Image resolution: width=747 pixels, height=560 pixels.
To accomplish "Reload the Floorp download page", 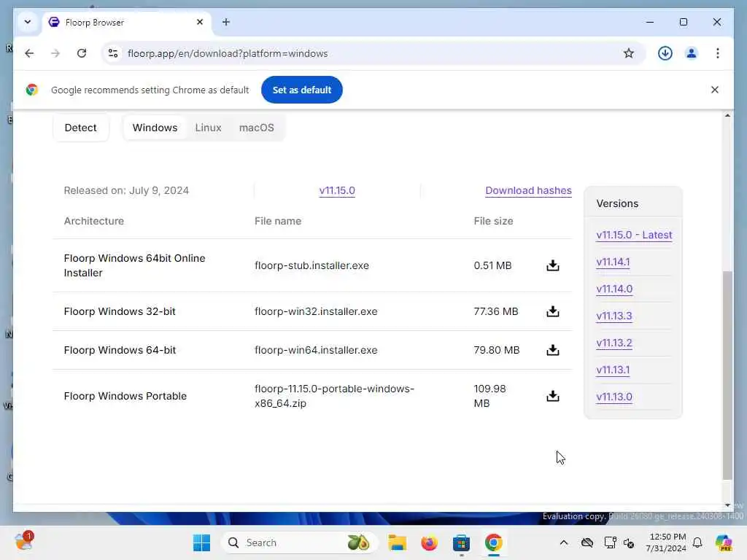I will click(x=82, y=53).
